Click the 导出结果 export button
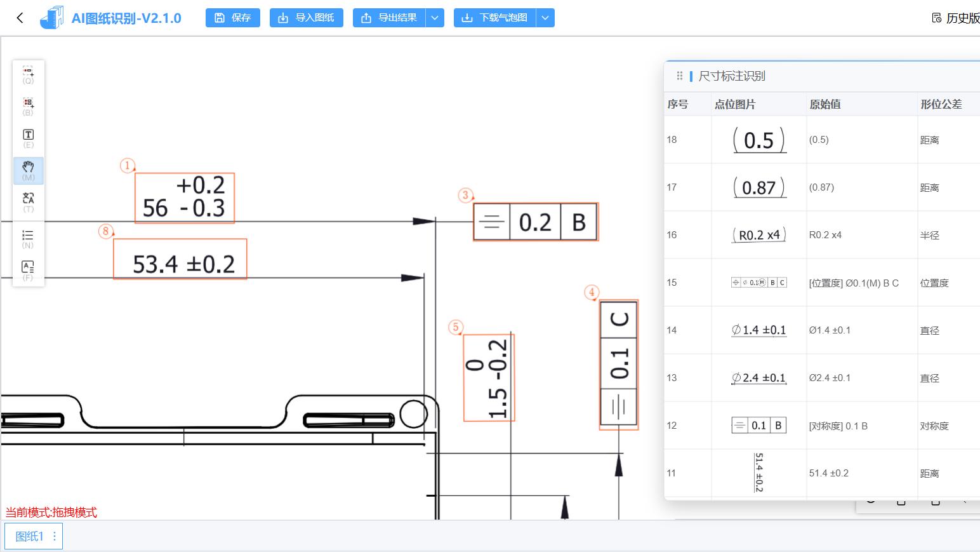The width and height of the screenshot is (980, 552). 389,18
